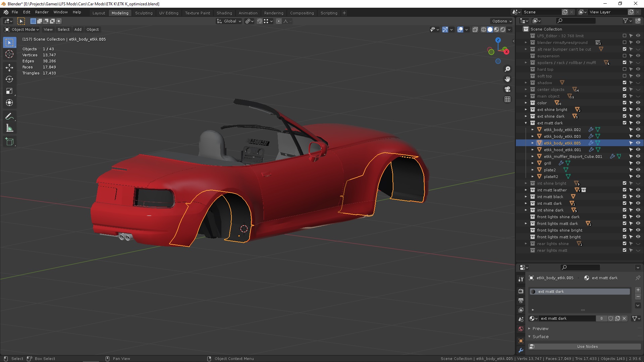Click the Use Nodes button
The height and width of the screenshot is (362, 644).
point(587,347)
